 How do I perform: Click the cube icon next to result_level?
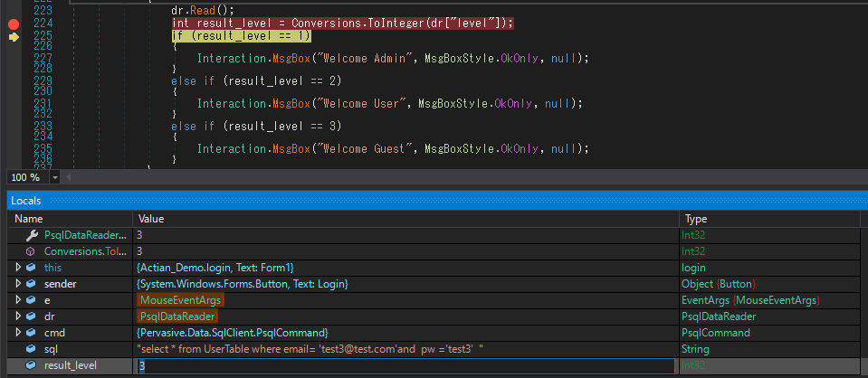point(31,365)
